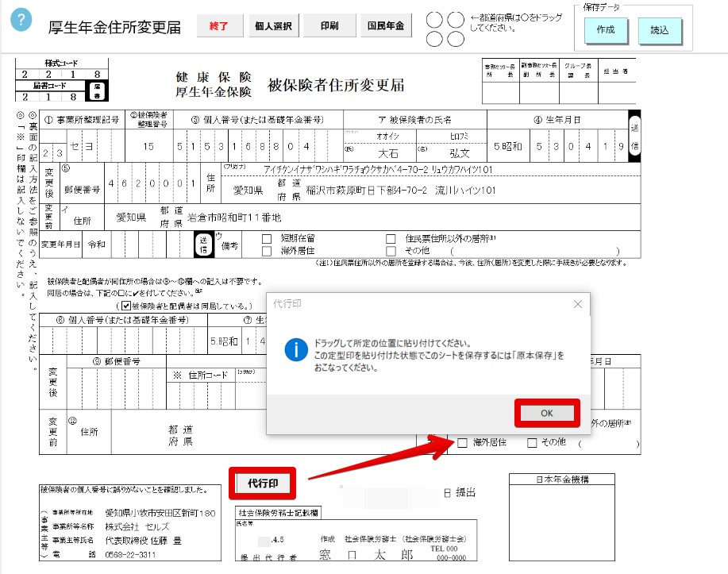The image size is (728, 574).
Task: Confirm the 代行印 dialog with OK
Action: click(x=547, y=413)
